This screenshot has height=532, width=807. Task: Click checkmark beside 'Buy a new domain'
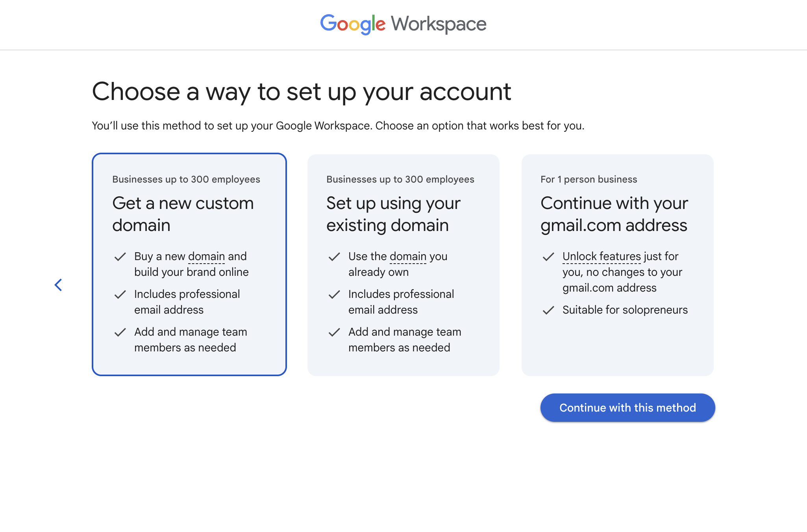click(x=120, y=257)
